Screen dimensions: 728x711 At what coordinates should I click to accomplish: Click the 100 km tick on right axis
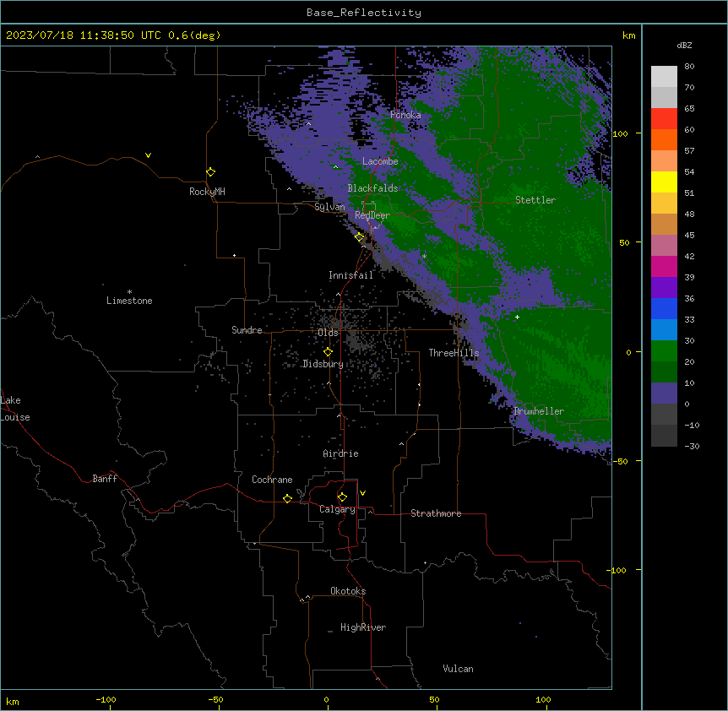tap(620, 133)
